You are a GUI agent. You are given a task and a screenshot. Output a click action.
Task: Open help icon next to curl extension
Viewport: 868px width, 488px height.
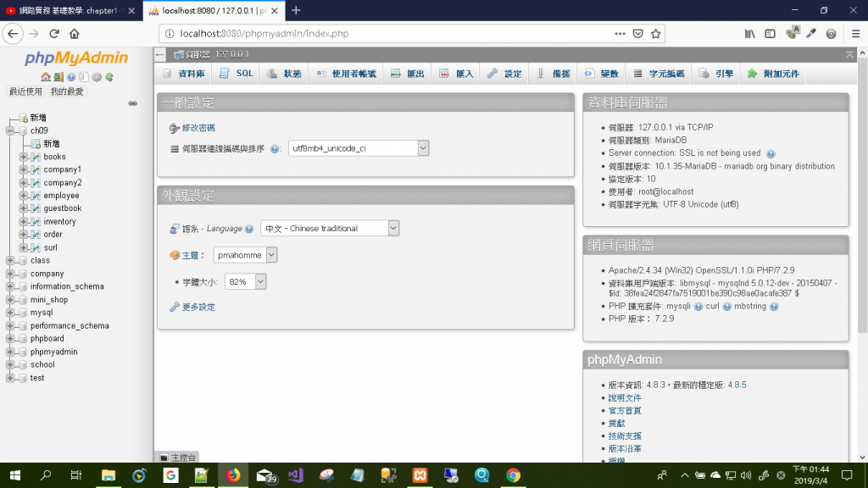tap(726, 307)
